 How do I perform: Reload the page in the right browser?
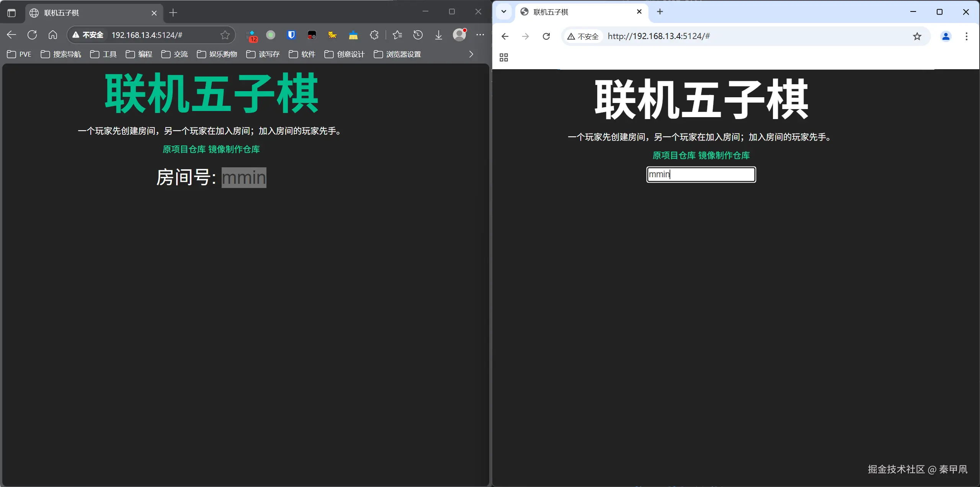coord(546,36)
